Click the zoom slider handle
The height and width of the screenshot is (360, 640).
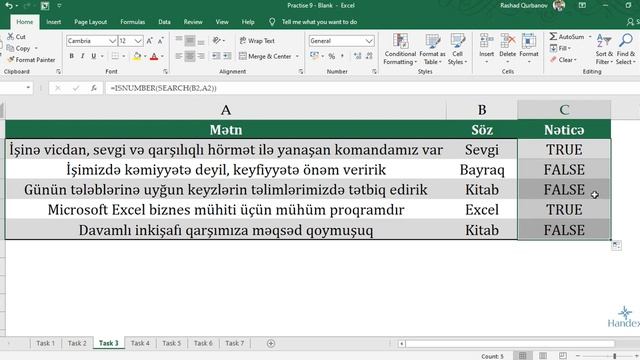[x=614, y=356]
